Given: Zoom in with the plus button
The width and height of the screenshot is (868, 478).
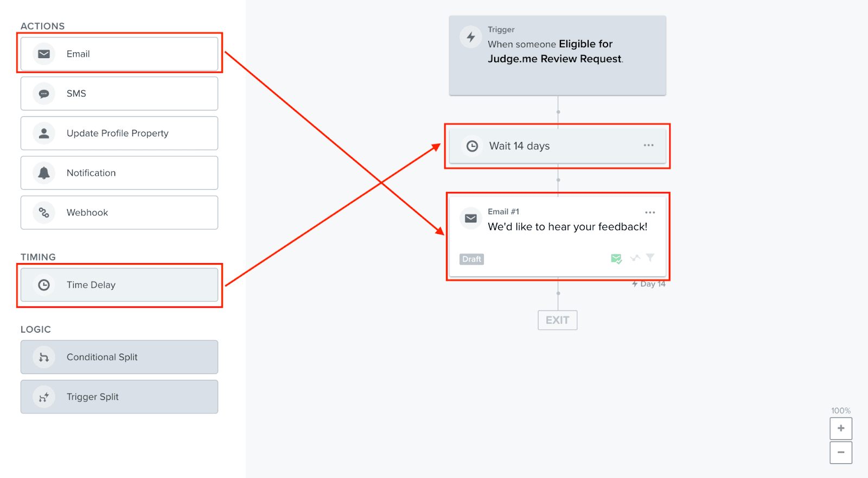Looking at the screenshot, I should pyautogui.click(x=841, y=428).
